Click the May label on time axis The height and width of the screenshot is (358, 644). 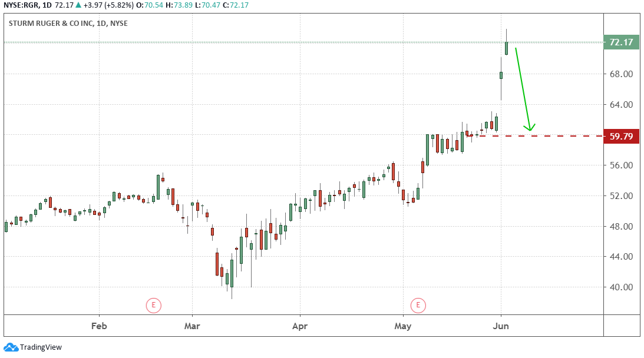click(x=403, y=325)
